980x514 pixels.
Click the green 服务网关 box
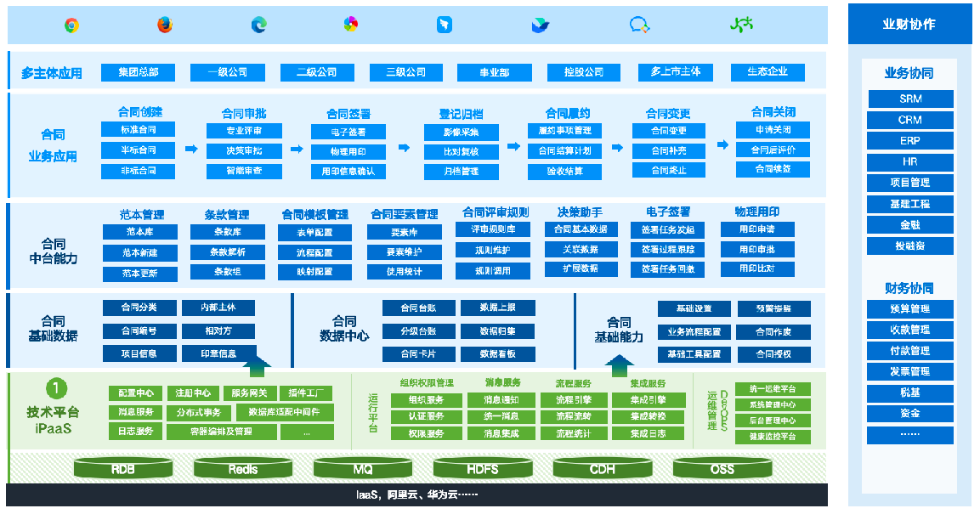click(249, 393)
